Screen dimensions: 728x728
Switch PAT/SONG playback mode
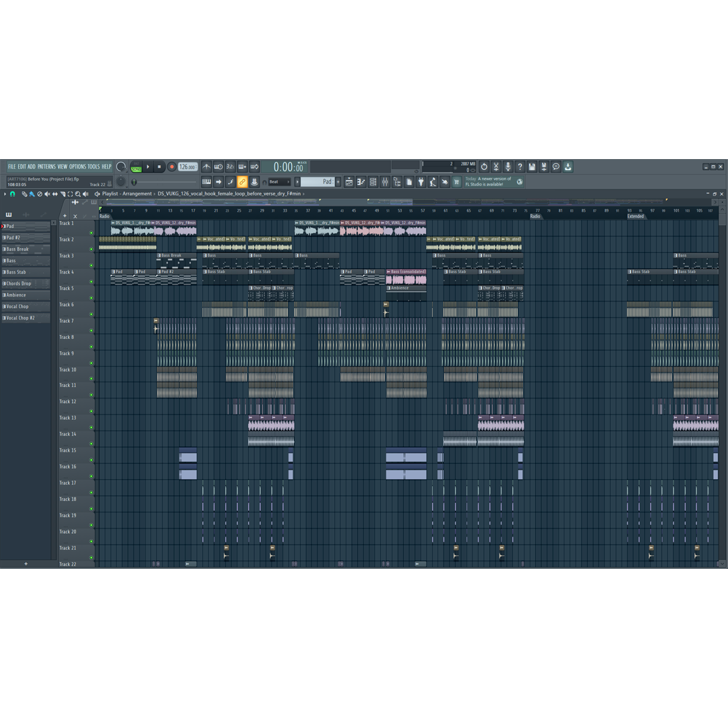coord(136,167)
